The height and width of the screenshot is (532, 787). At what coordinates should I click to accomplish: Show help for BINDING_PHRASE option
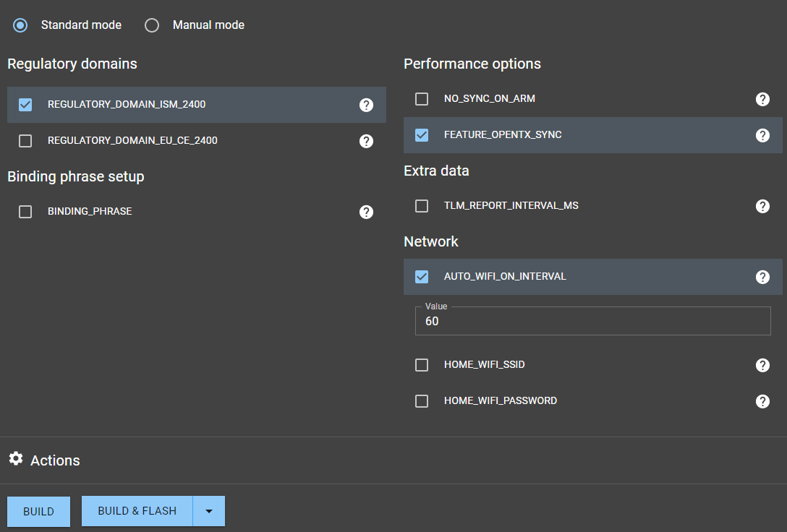(367, 212)
